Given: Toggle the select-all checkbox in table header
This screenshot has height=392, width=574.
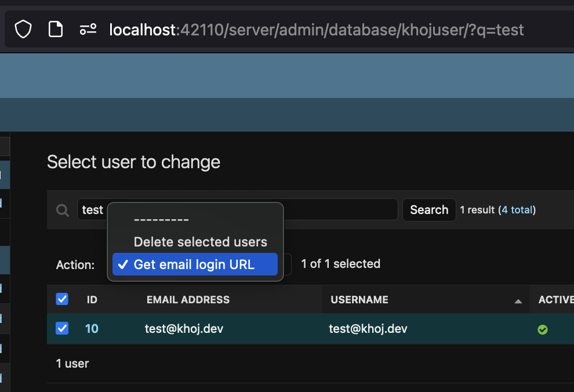Looking at the screenshot, I should 62,299.
